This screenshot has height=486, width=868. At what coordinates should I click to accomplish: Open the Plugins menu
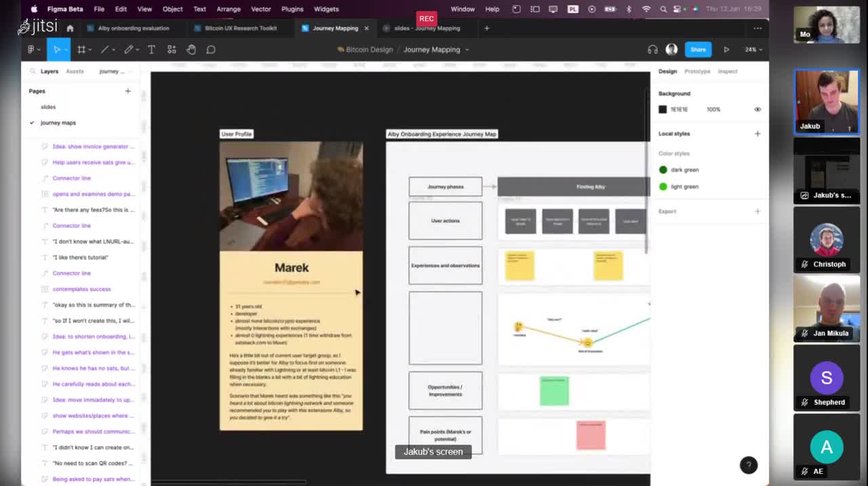coord(292,9)
